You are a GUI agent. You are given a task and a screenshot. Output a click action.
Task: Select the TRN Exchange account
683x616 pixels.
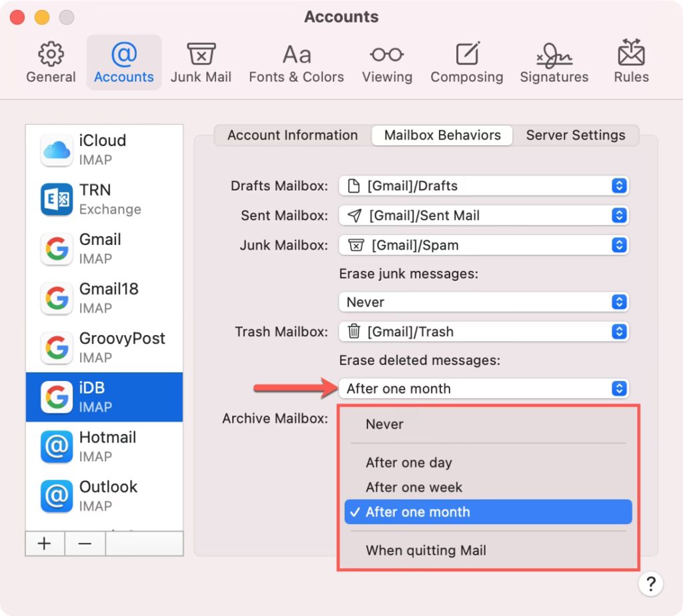(x=104, y=199)
